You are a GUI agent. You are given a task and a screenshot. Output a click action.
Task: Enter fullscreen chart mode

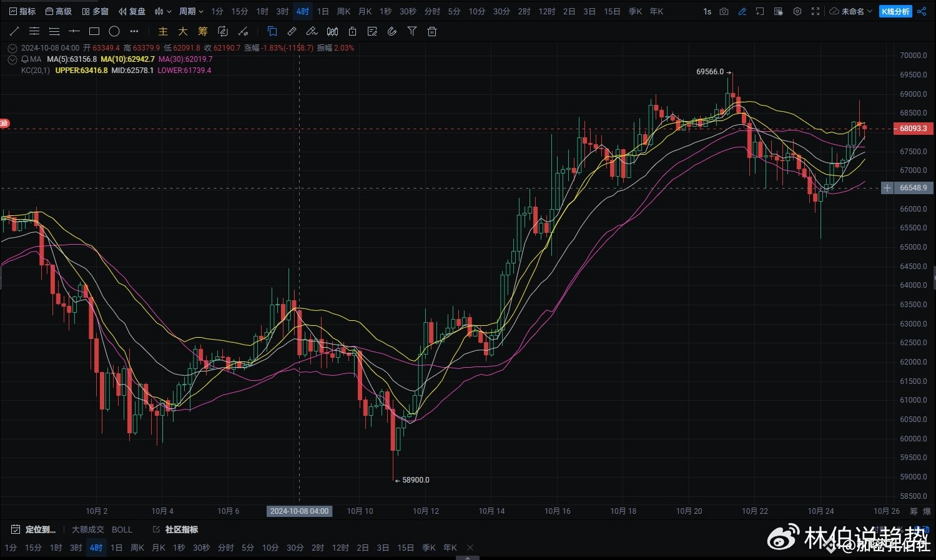pyautogui.click(x=815, y=11)
